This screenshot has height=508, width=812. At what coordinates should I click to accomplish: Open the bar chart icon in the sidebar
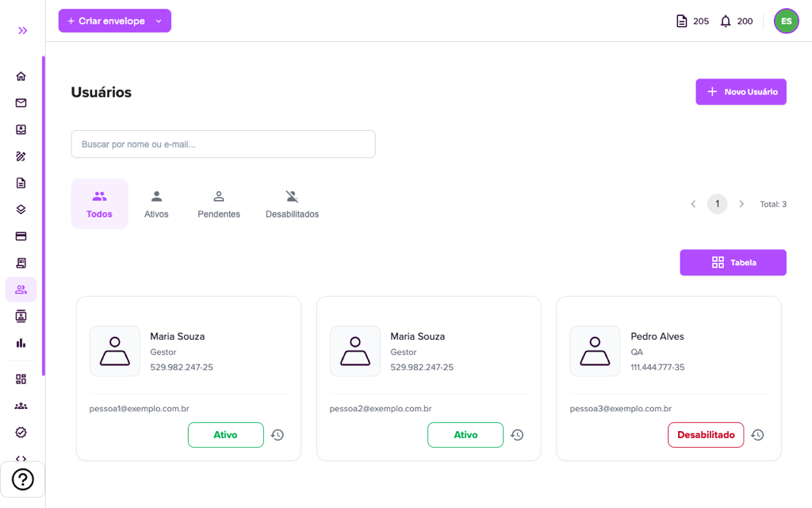click(x=21, y=343)
